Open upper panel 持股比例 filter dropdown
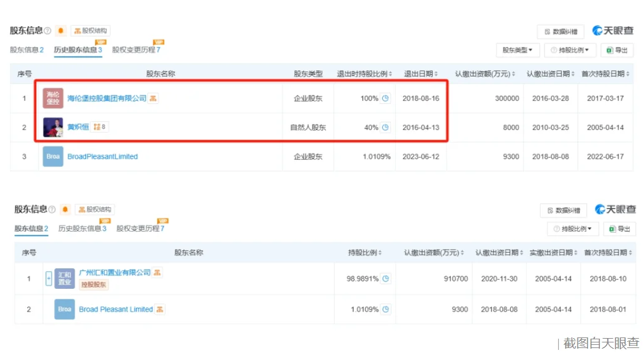 tap(570, 50)
